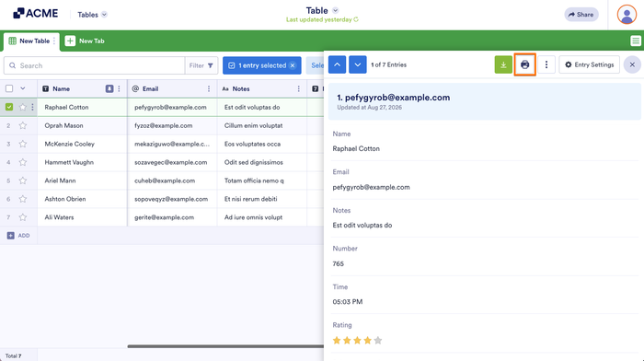Star the Raphael Cotton row
This screenshot has height=361, width=644.
pyautogui.click(x=23, y=107)
